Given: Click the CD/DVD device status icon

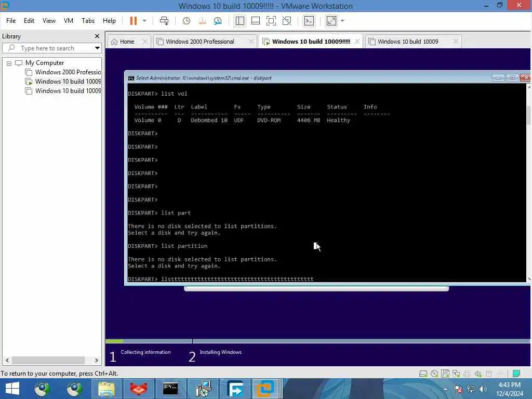Looking at the screenshot, I should tap(434, 374).
